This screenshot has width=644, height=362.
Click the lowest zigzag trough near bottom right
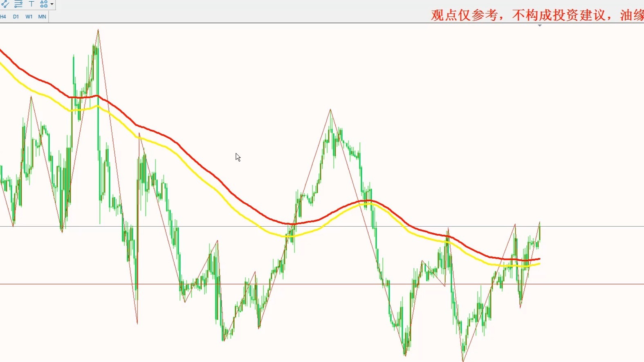463,360
